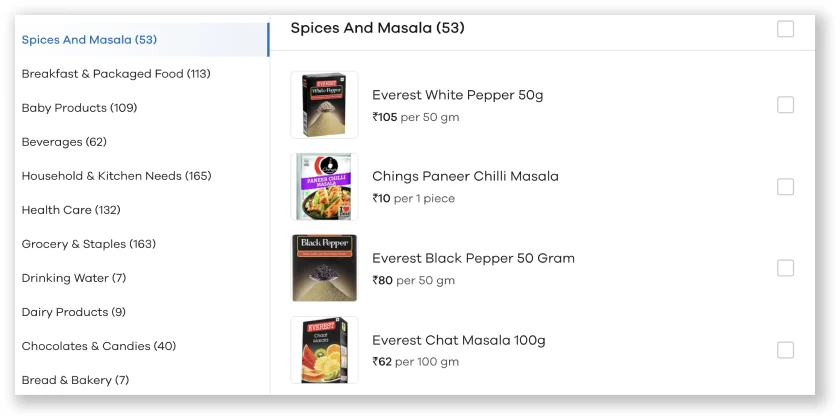Enable the Everest Chat Masala 100g checkbox
Image resolution: width=840 pixels, height=420 pixels.
pyautogui.click(x=785, y=350)
